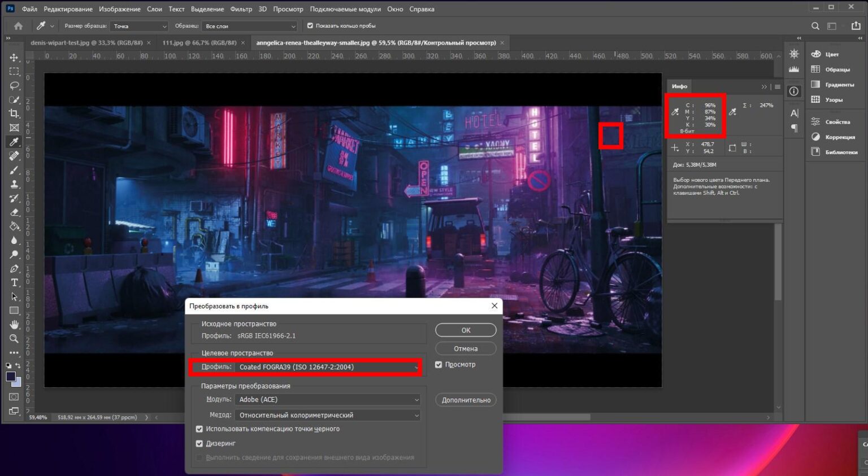Switch to the 111.jpg document tab

[199, 43]
